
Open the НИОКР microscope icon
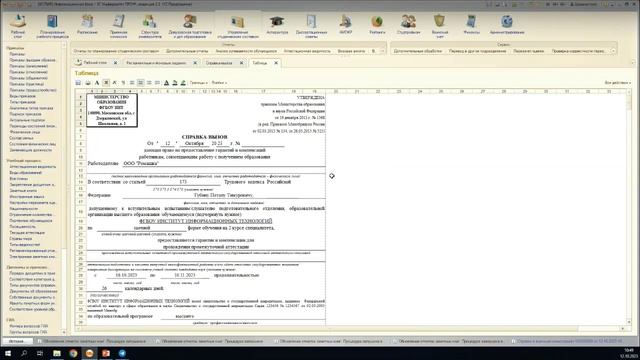pos(345,24)
